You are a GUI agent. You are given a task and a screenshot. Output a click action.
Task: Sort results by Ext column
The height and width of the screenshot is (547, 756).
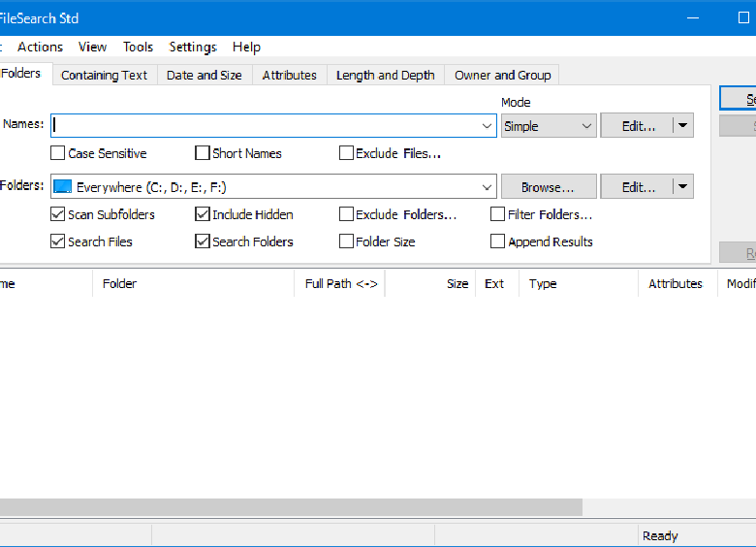pos(497,283)
